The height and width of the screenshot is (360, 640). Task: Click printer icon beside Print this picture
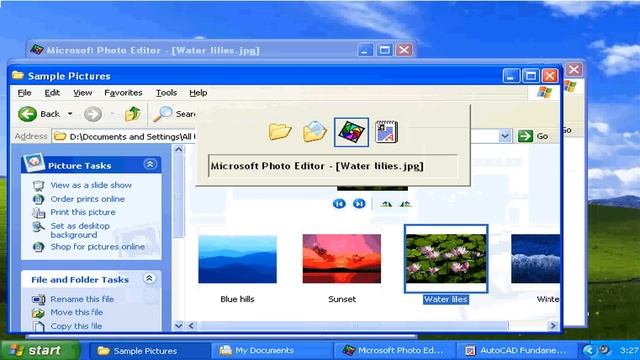[38, 213]
